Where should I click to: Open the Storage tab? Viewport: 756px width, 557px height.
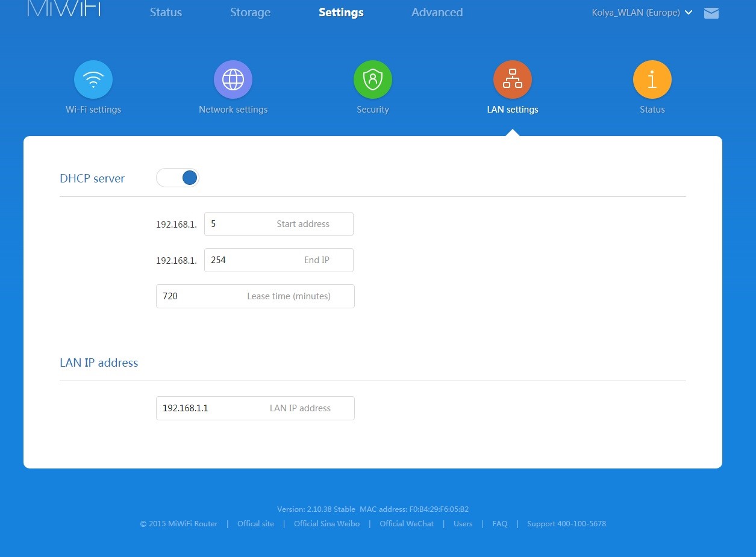click(250, 13)
